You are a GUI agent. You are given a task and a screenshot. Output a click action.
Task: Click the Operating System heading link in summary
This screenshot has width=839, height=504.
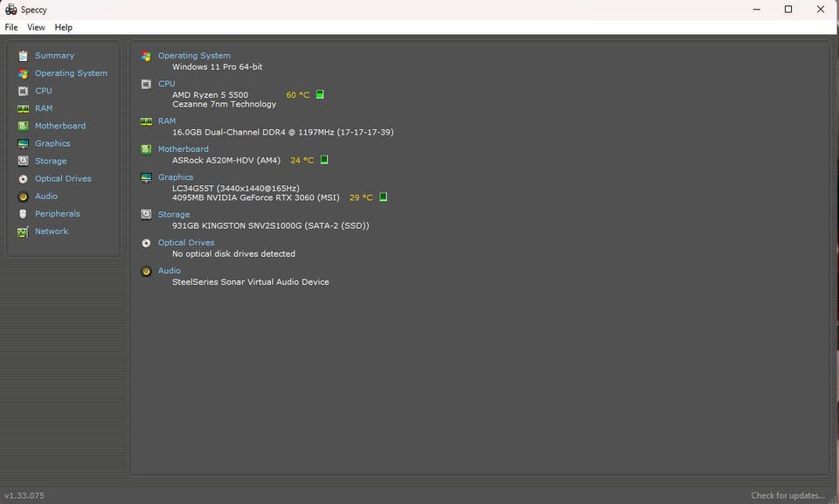[194, 56]
